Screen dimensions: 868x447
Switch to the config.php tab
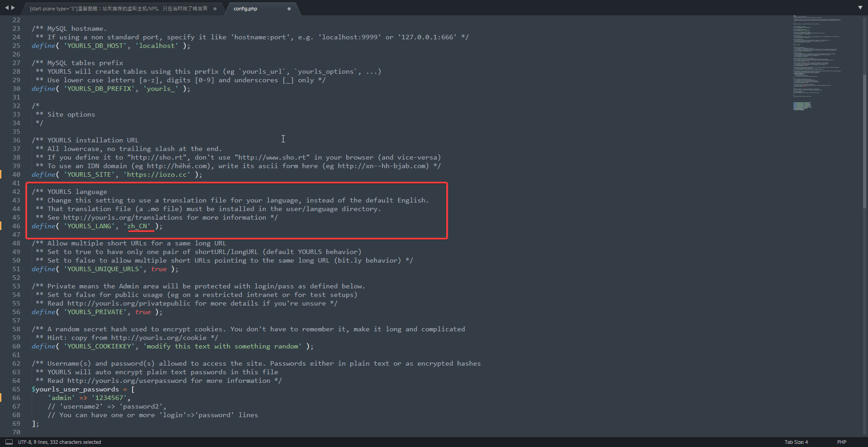[x=245, y=9]
